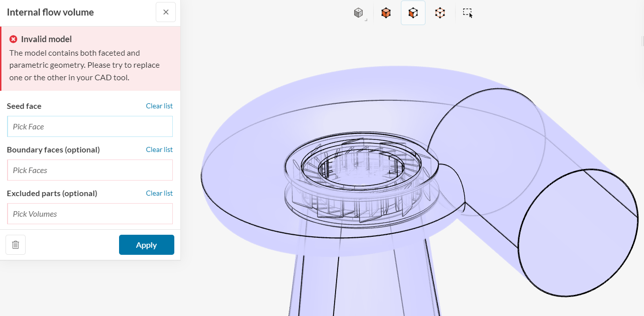The image size is (644, 316).
Task: Click the Apply button
Action: coord(146,245)
